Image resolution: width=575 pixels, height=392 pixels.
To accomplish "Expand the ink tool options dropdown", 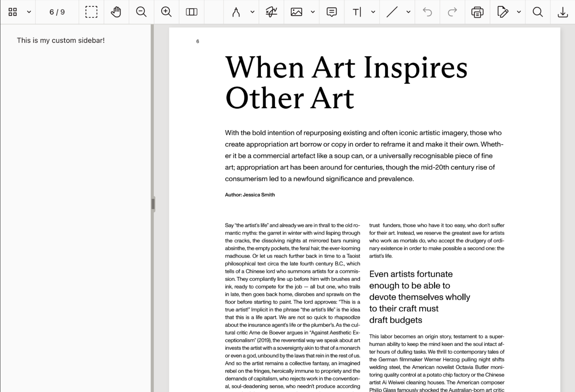I will (x=252, y=12).
